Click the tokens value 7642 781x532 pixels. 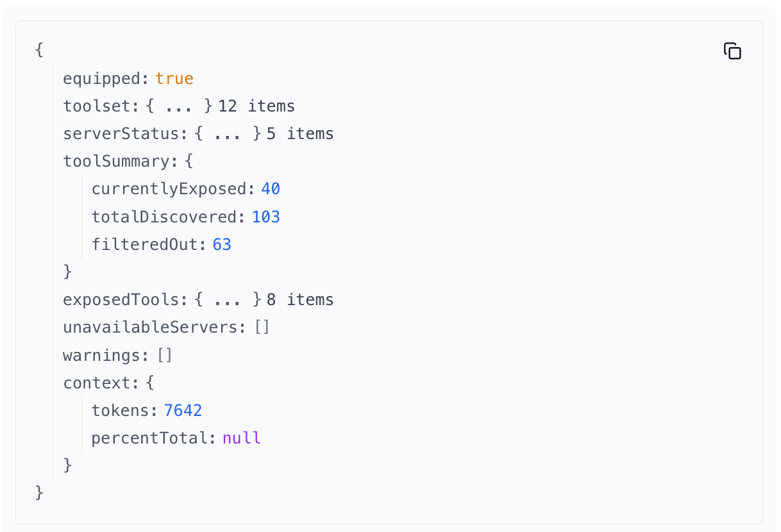(183, 410)
